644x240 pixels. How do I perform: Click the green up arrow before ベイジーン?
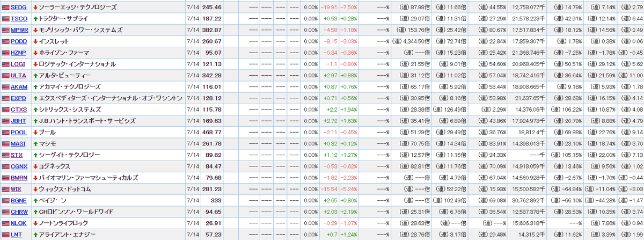pos(35,200)
